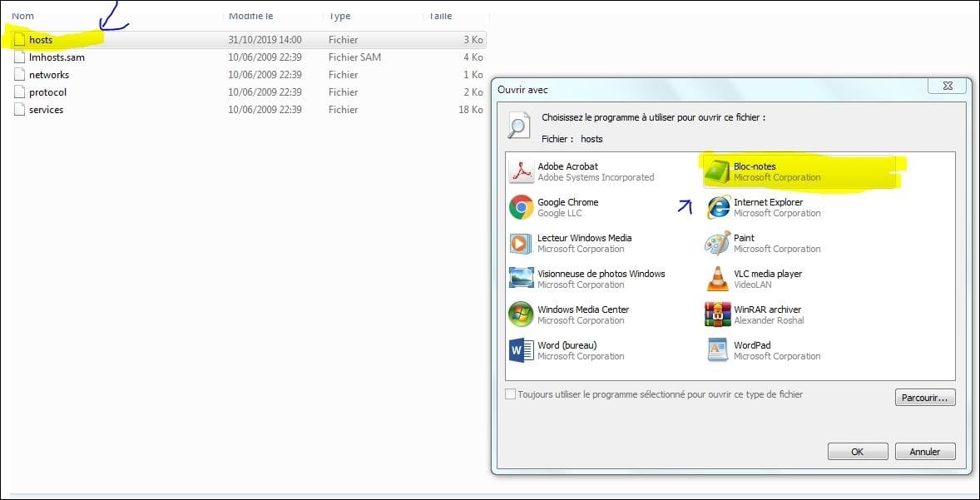Select the Adobe Acrobat program icon
The height and width of the screenshot is (500, 980).
point(522,171)
